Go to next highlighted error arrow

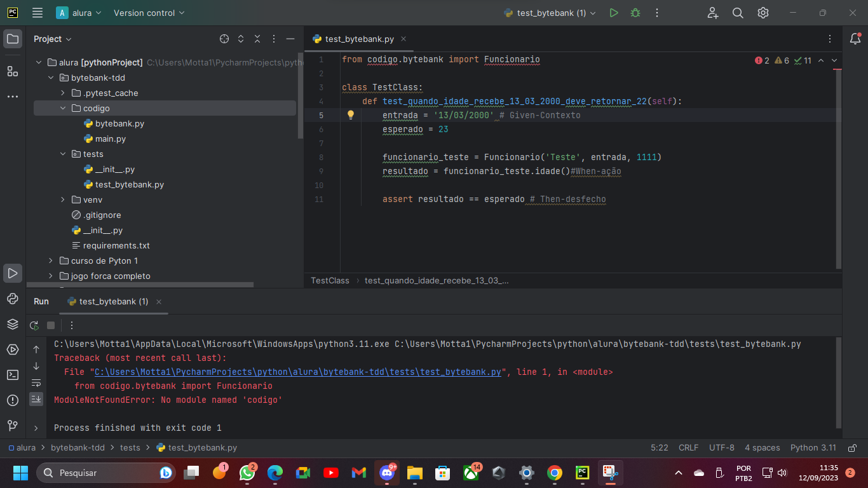click(835, 60)
